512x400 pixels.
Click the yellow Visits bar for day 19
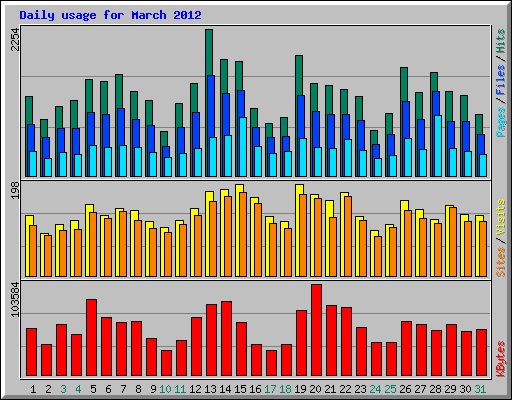coord(299,189)
